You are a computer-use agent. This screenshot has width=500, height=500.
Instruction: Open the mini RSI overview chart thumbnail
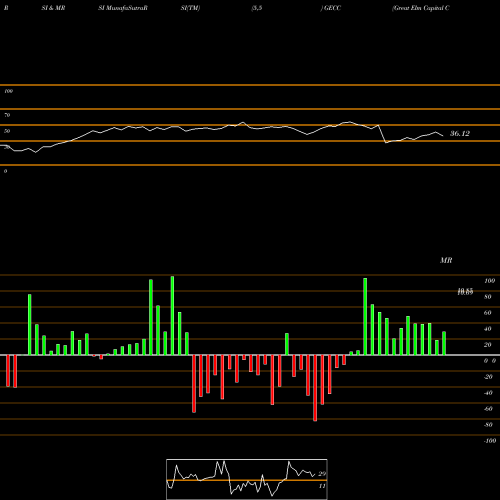point(247,479)
